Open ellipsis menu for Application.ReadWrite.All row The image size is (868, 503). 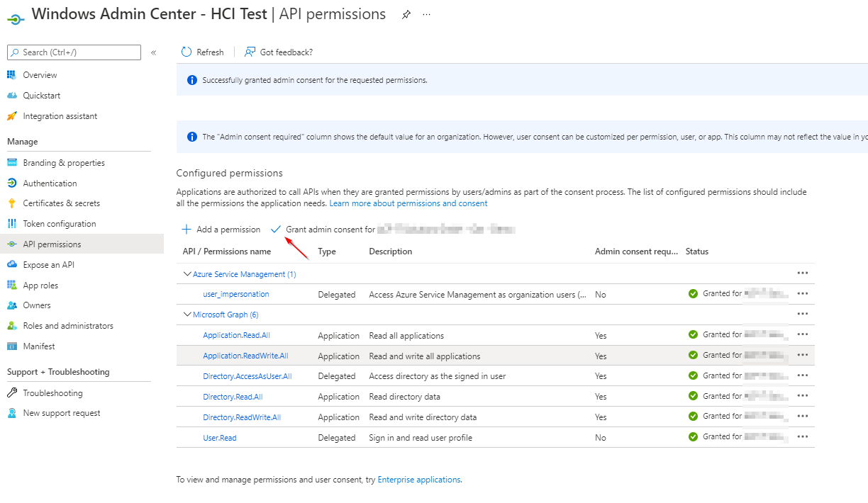point(803,355)
